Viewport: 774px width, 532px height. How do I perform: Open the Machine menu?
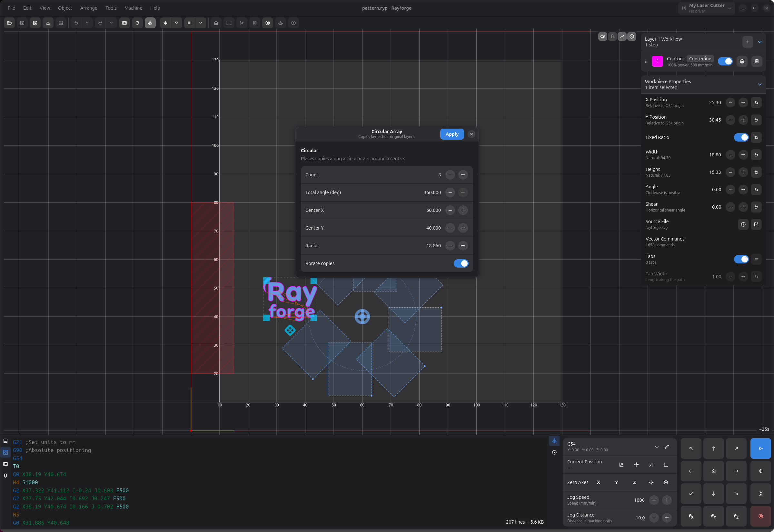(133, 8)
